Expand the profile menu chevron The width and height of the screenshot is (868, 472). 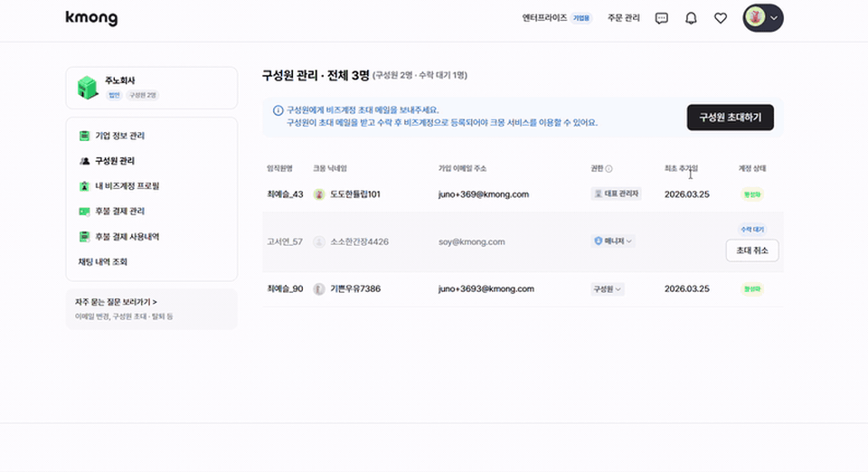(774, 18)
